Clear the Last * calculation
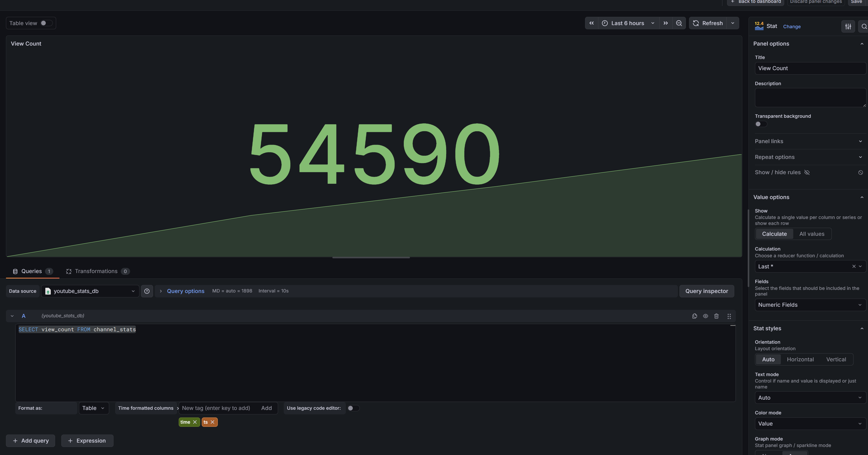Screen dimensions: 868x455 point(854,267)
